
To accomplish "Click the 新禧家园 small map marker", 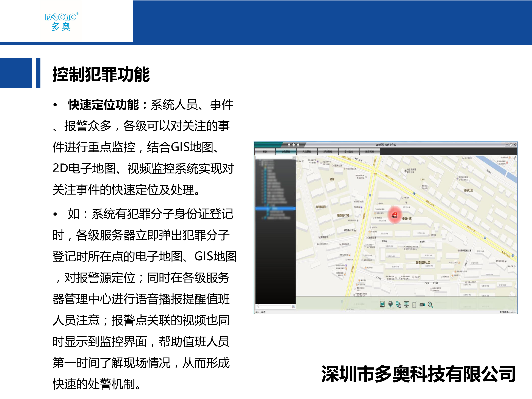I will tap(319, 237).
